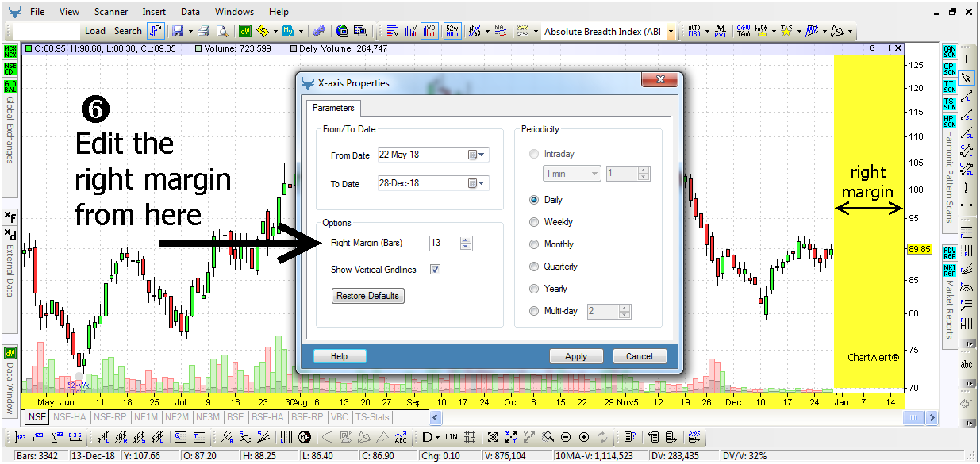The width and height of the screenshot is (980, 464).
Task: Click the TI SCN scan icon
Action: pyautogui.click(x=949, y=86)
